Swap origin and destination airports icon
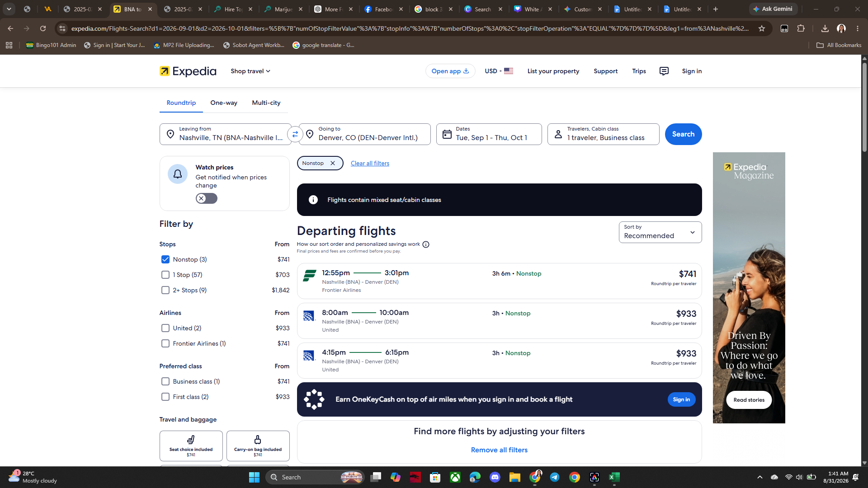Viewport: 868px width, 488px height. 295,134
